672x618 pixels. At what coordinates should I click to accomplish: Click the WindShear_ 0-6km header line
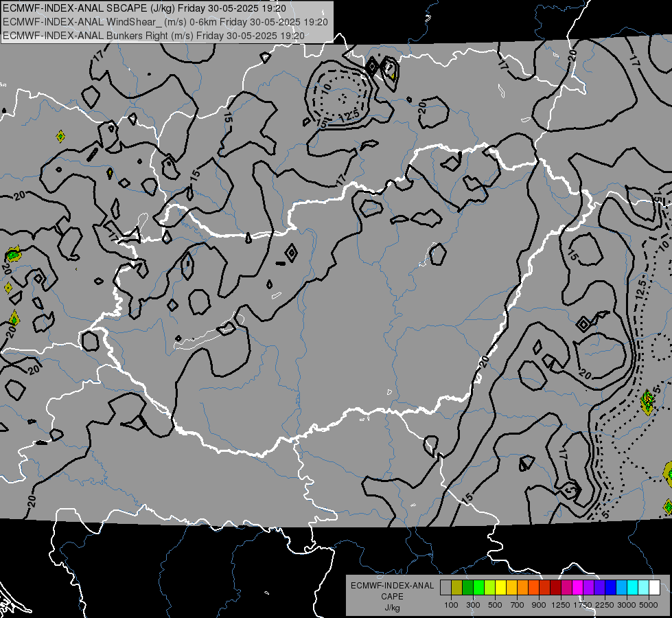point(165,22)
